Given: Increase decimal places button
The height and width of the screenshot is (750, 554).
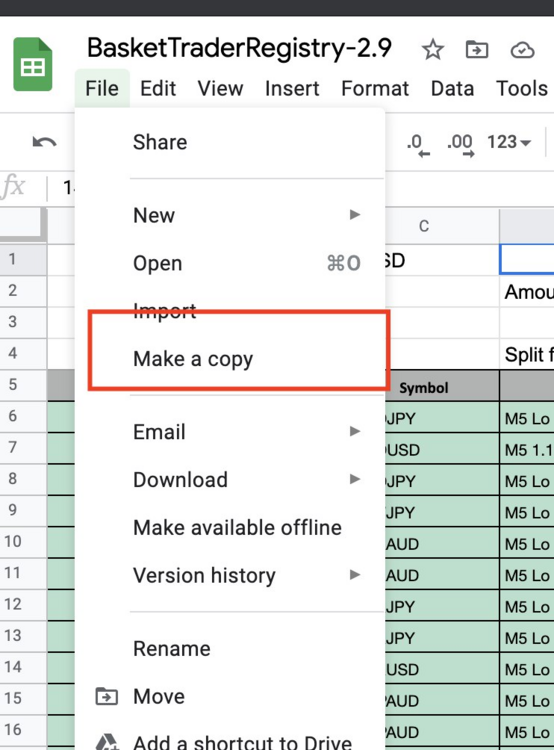Looking at the screenshot, I should pos(460,144).
